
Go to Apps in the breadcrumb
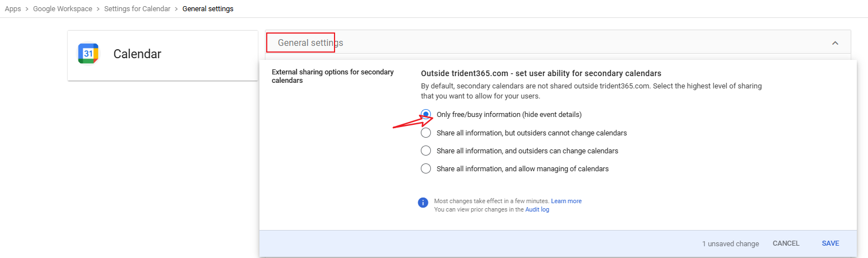13,9
